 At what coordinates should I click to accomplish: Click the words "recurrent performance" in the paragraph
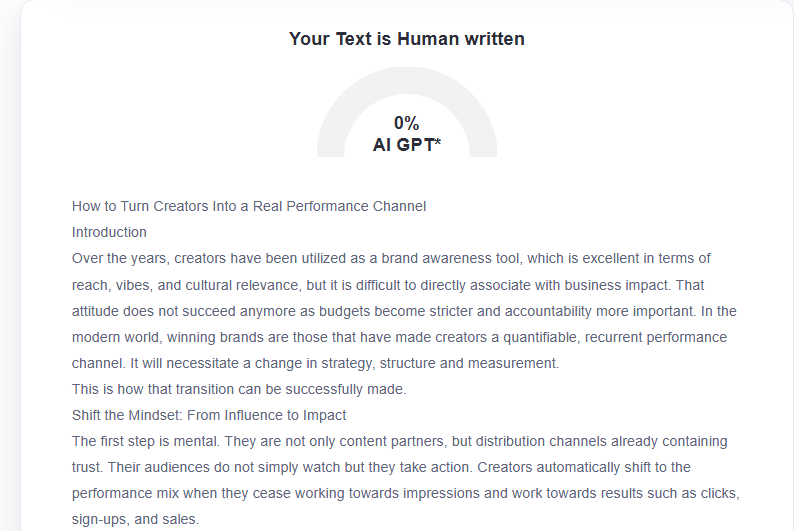(x=650, y=337)
